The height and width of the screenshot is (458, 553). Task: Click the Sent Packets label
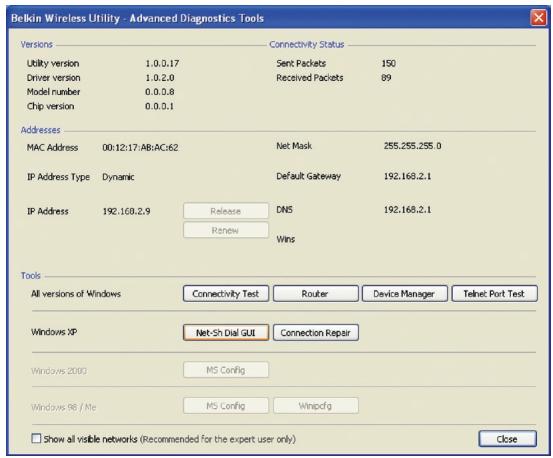click(x=301, y=63)
